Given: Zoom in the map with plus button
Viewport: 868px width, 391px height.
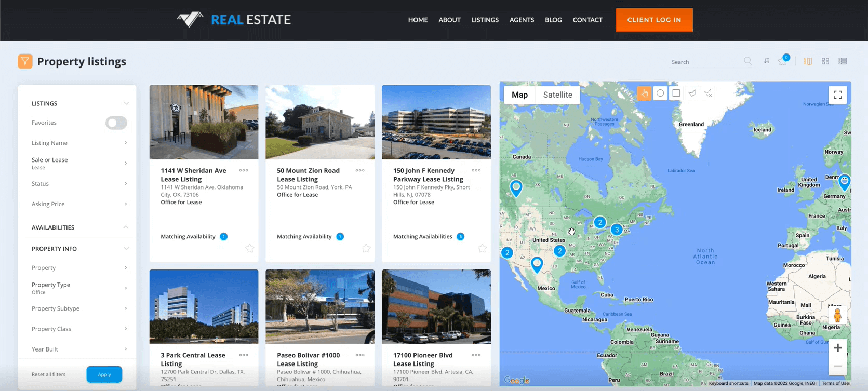Looking at the screenshot, I should pos(837,348).
